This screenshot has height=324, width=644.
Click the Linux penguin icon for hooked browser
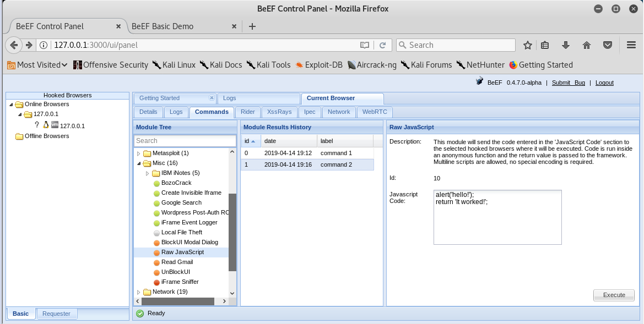pos(46,125)
